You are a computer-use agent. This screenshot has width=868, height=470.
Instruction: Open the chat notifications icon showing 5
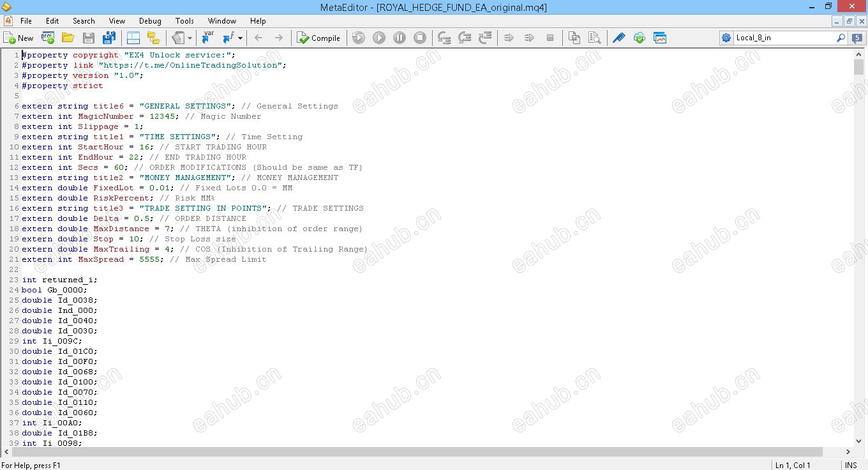coord(857,38)
